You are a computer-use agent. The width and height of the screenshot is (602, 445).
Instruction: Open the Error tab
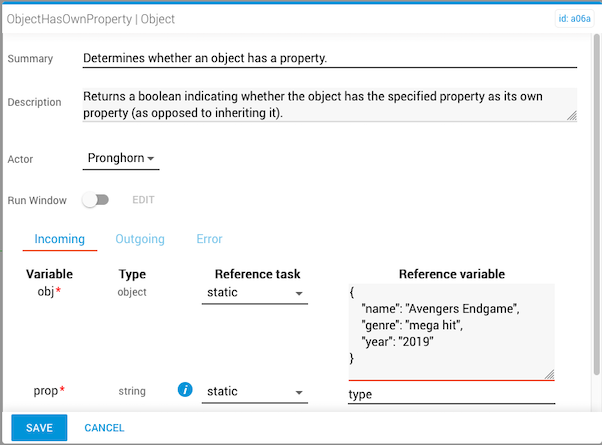209,239
